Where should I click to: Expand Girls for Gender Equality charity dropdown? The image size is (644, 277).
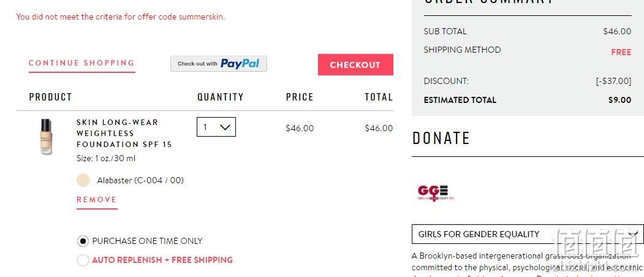[x=528, y=234]
